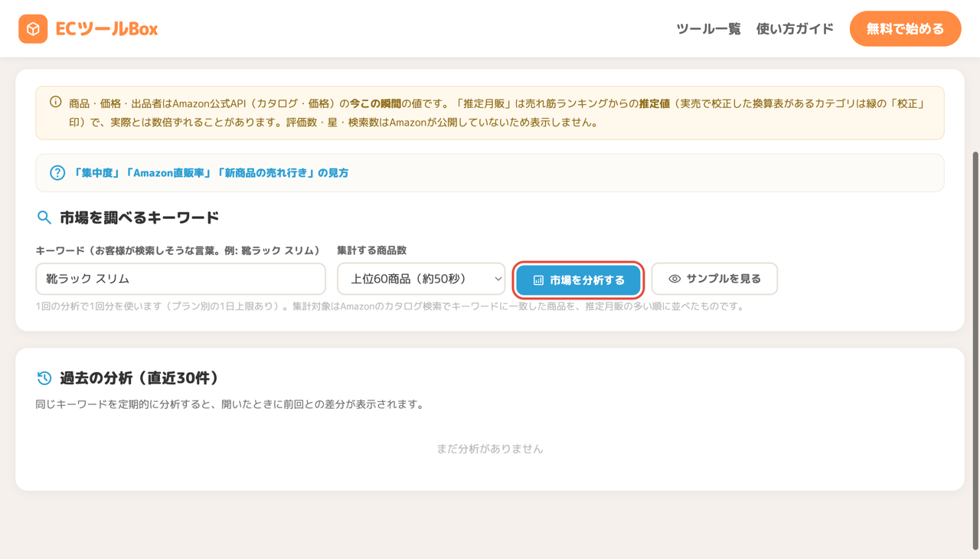Click the eye icon in サンプルを見る
980x559 pixels.
675,279
